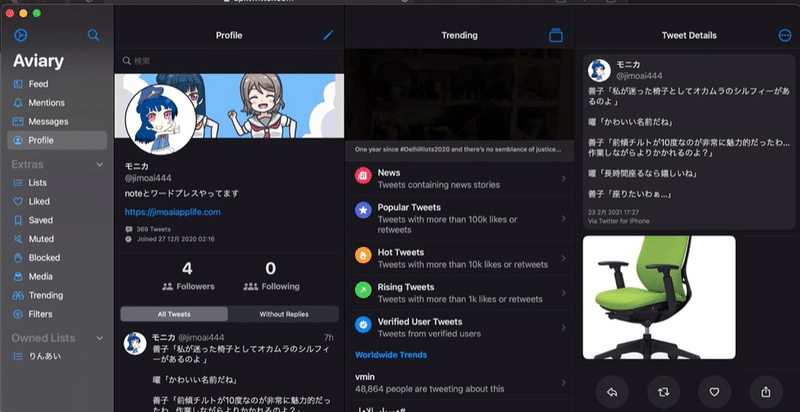Click the Filters icon in sidebar
This screenshot has height=412, width=800.
click(18, 315)
